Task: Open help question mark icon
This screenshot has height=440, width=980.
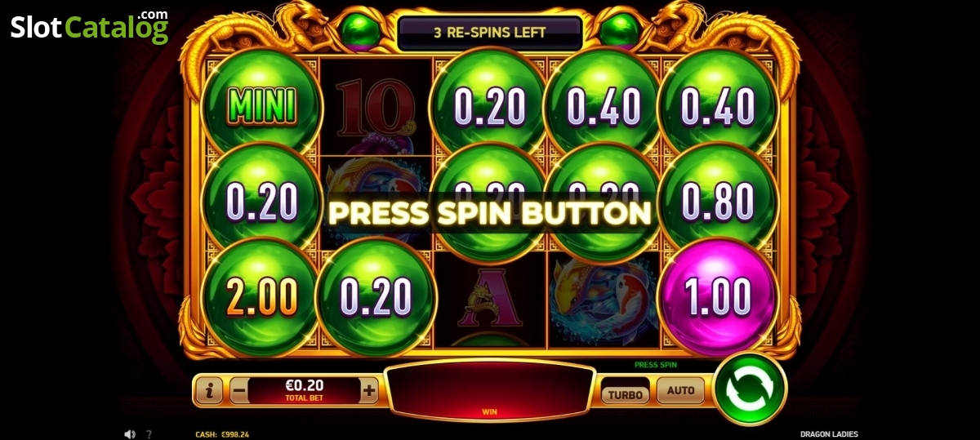Action: tap(149, 434)
